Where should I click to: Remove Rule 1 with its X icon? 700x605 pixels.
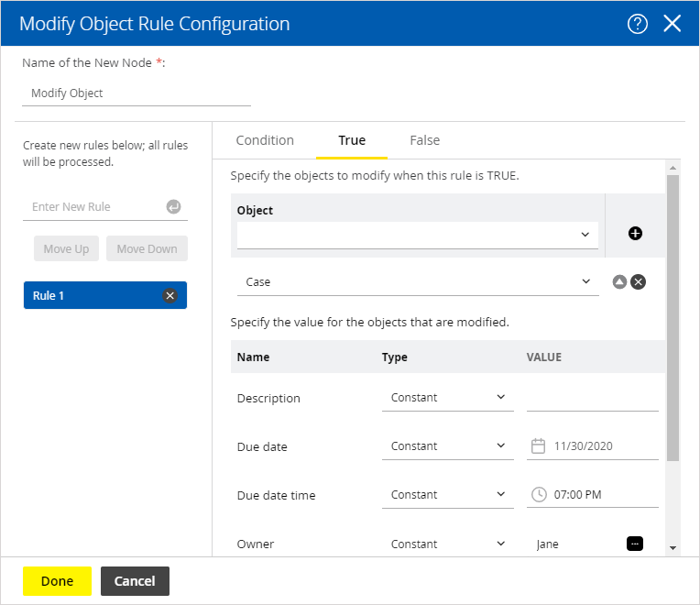170,295
